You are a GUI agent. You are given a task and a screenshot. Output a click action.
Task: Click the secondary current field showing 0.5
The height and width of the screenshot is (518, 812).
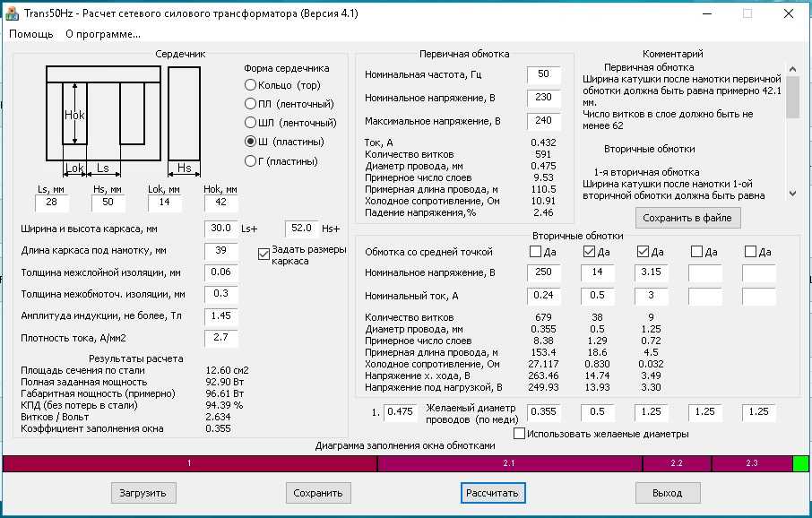597,296
